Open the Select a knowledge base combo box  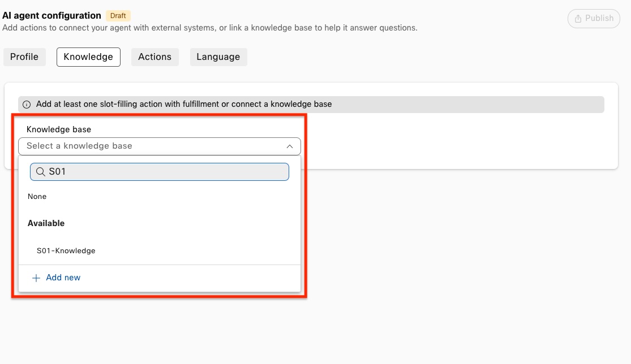[153, 146]
